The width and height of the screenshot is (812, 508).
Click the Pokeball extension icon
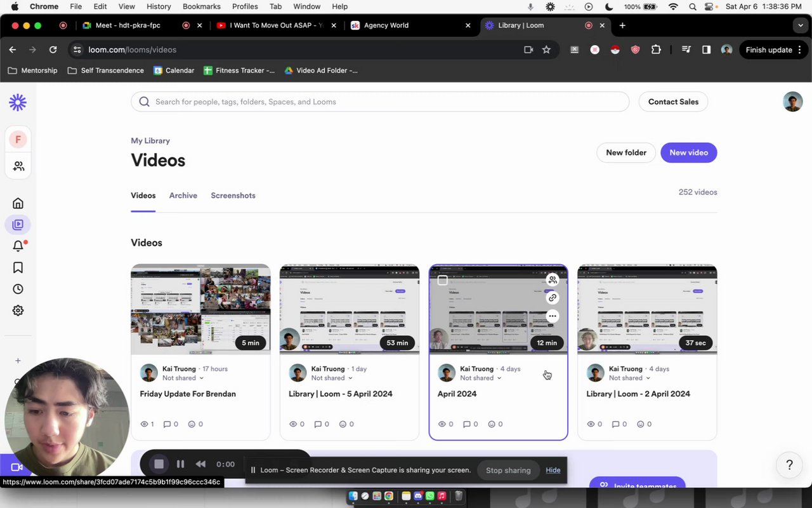615,50
